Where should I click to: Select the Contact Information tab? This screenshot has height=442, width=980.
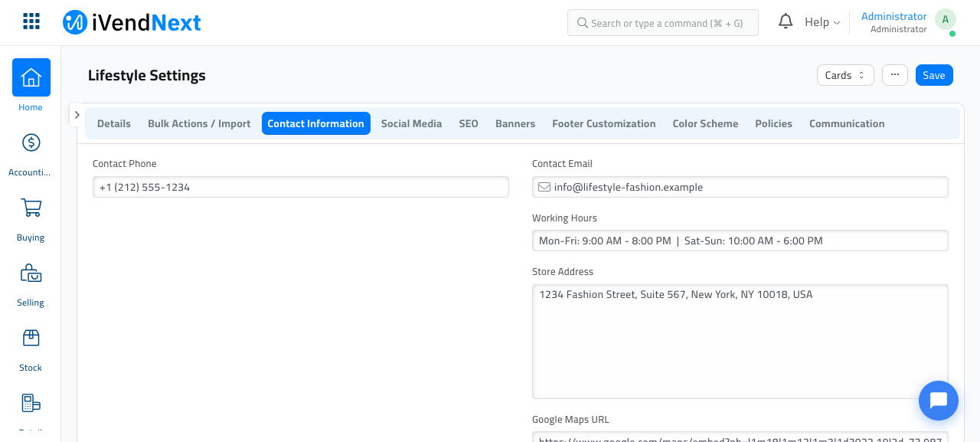tap(316, 123)
